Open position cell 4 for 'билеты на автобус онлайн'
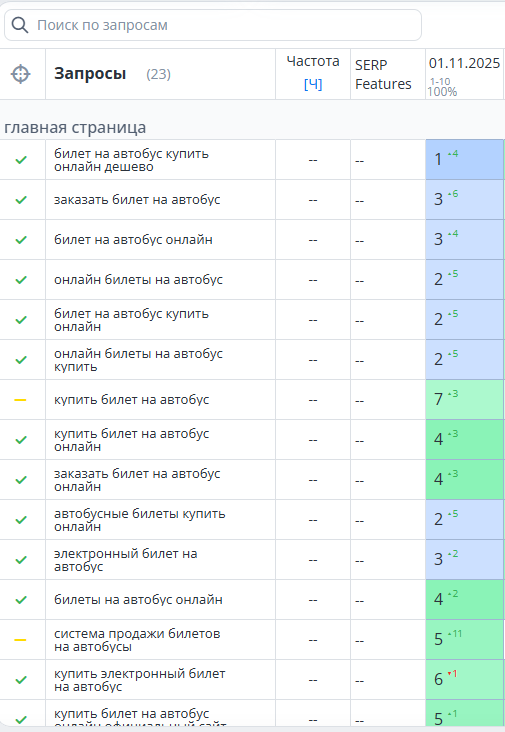Image resolution: width=505 pixels, height=732 pixels. pos(464,600)
